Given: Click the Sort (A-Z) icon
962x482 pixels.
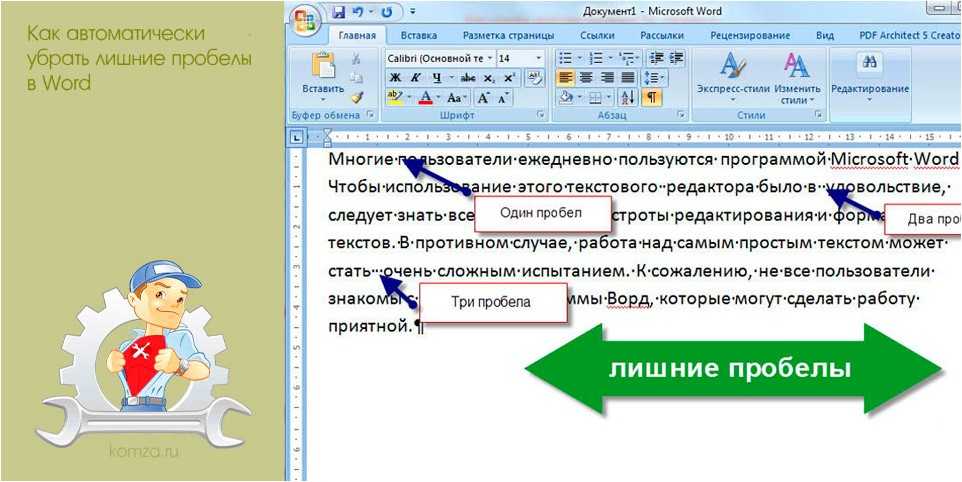Looking at the screenshot, I should 628,97.
